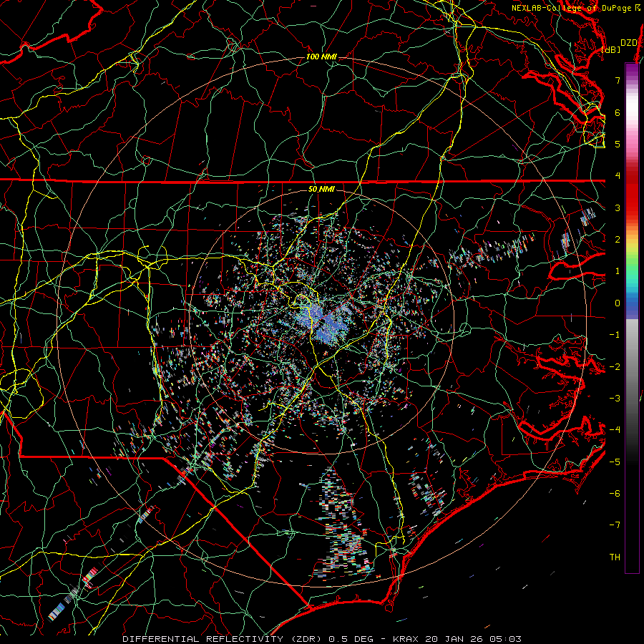This screenshot has width=644, height=644.
Task: Click the ZDR color scale bar
Action: pos(632,318)
